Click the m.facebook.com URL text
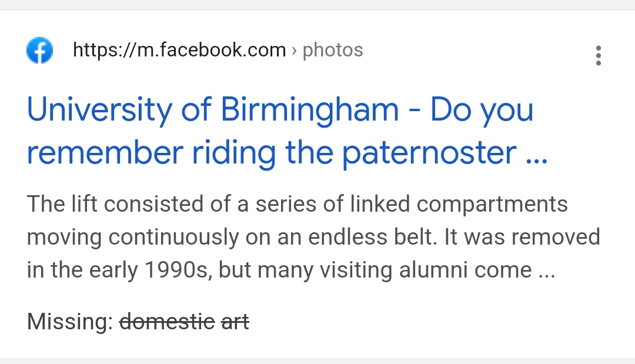The image size is (635, 364). (x=179, y=51)
